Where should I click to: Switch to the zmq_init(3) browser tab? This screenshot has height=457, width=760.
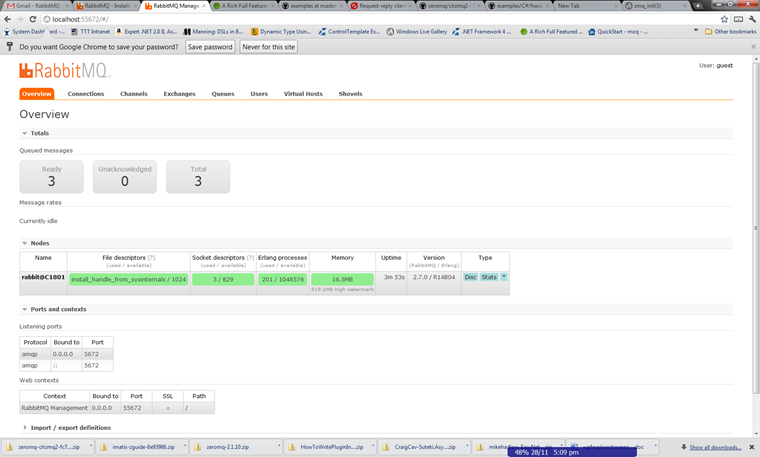(x=654, y=6)
